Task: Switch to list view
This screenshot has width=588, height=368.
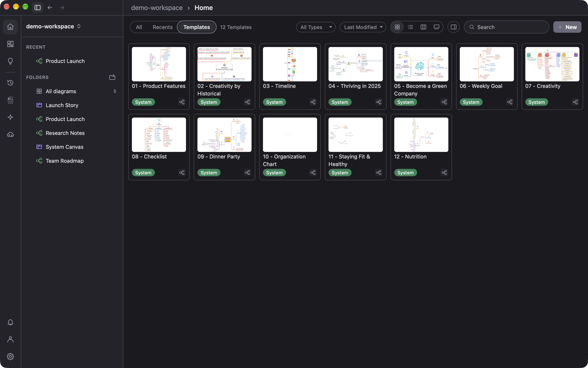Action: (x=410, y=27)
